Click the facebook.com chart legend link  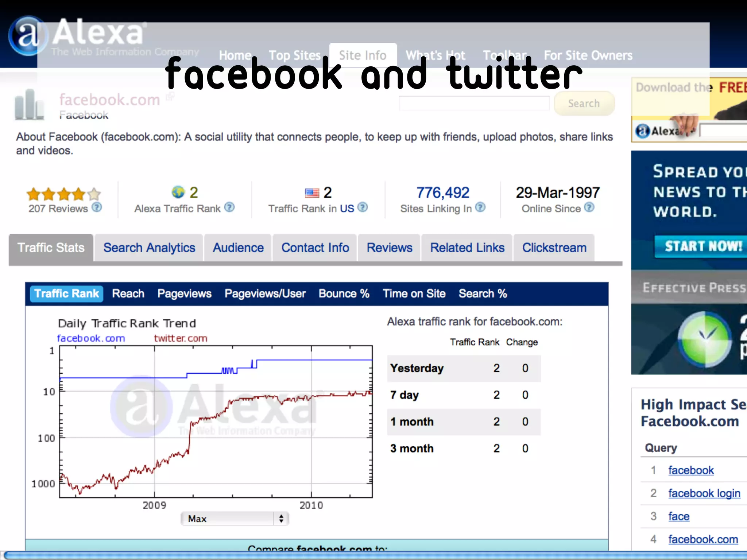pos(91,338)
